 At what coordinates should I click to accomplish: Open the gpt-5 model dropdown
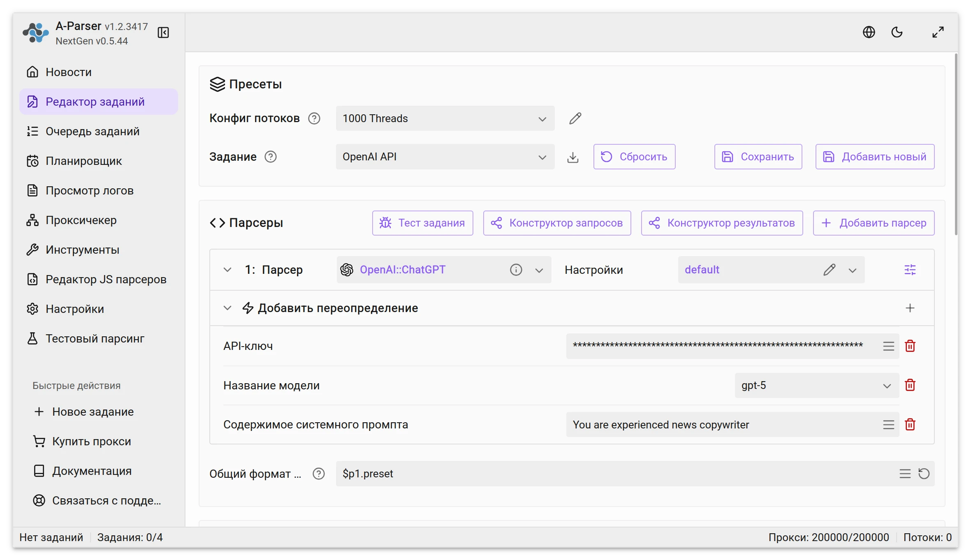[817, 385]
